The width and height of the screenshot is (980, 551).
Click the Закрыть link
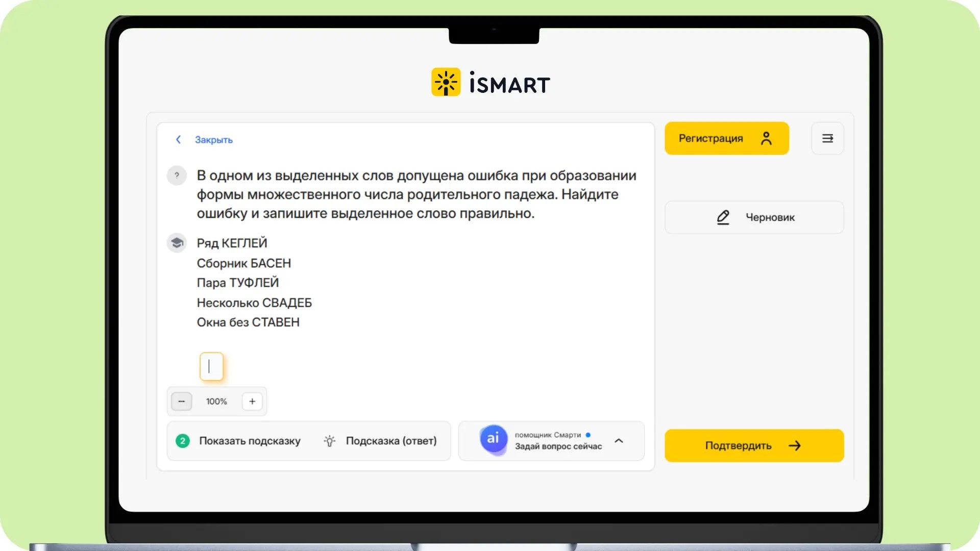point(213,140)
